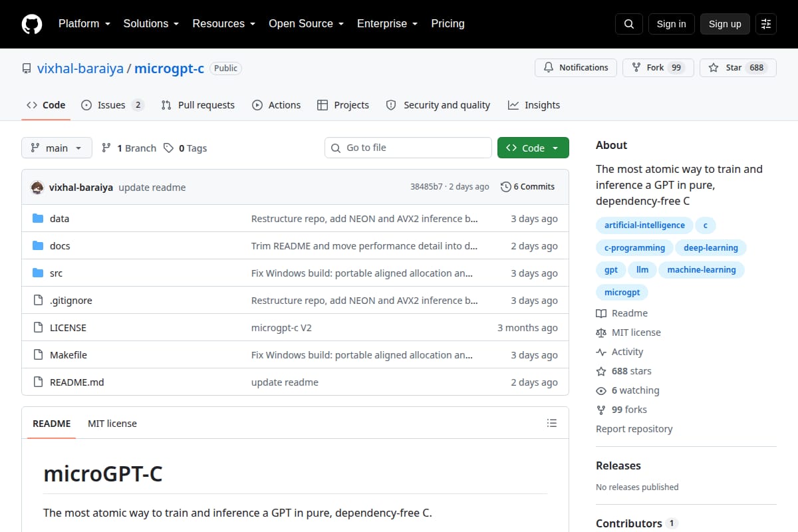The width and height of the screenshot is (798, 532).
Task: Open the main branch selector dropdown
Action: click(x=57, y=148)
